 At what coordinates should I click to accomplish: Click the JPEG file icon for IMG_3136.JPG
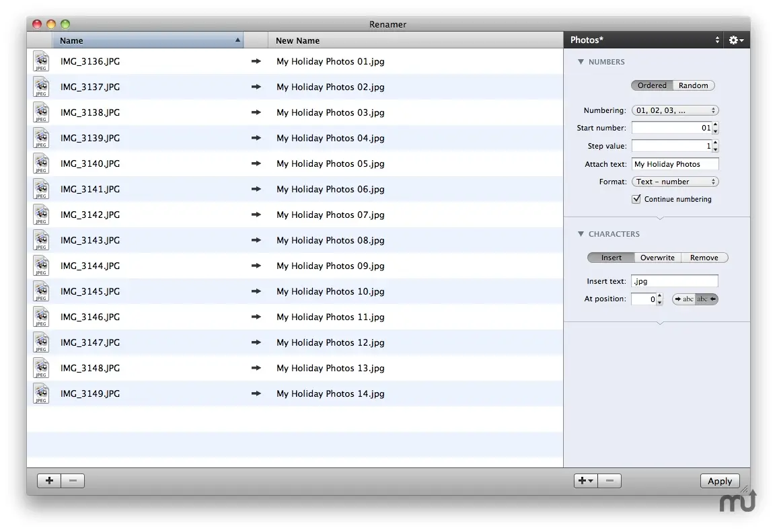point(41,61)
